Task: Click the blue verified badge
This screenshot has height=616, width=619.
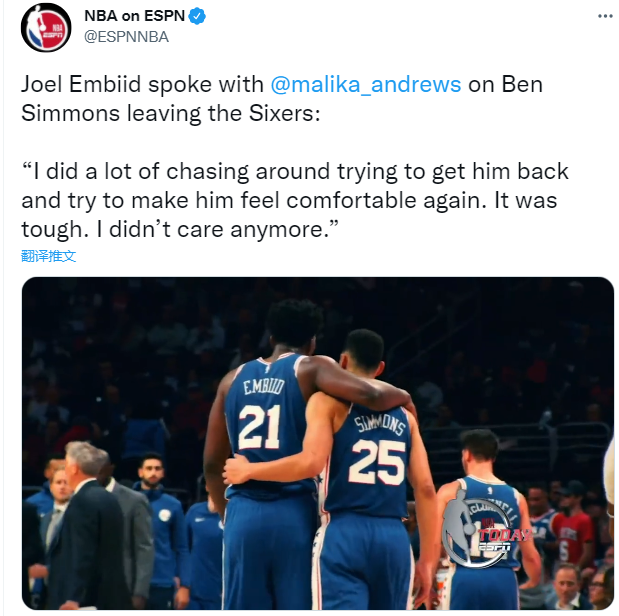Action: point(197,16)
